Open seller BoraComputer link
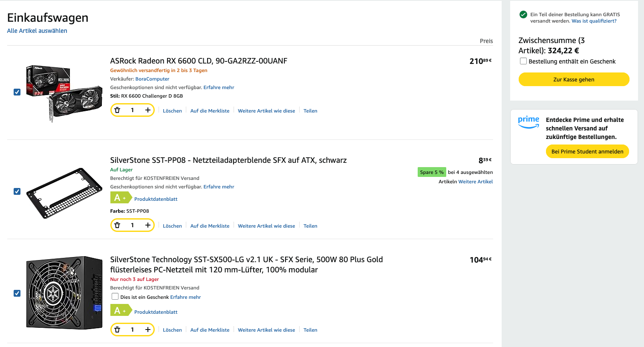644x347 pixels. [x=152, y=79]
